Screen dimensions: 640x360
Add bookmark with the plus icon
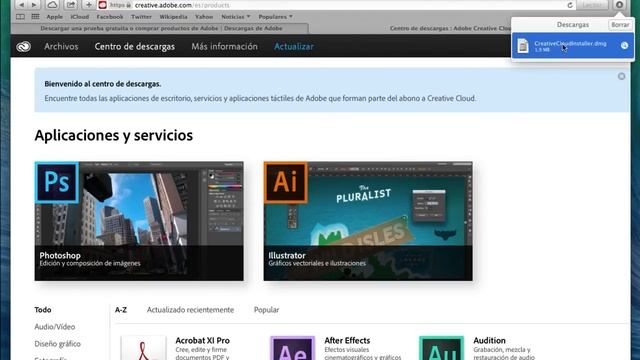[x=89, y=5]
